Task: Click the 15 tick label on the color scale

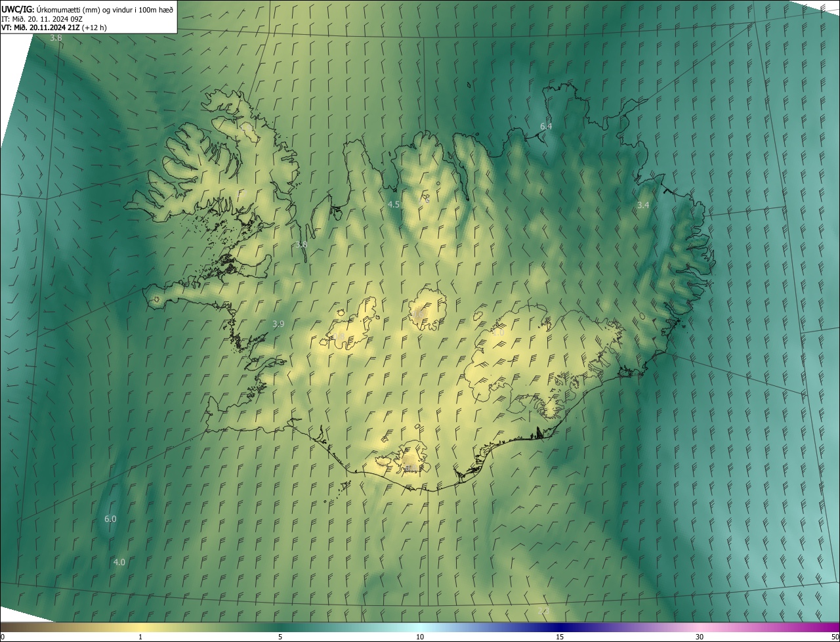Action: [x=560, y=637]
